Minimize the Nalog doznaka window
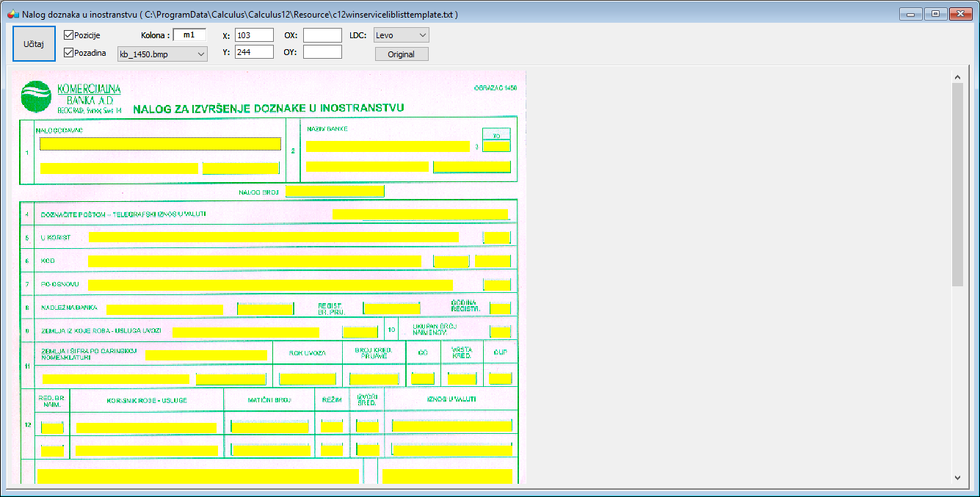The image size is (980, 497). point(911,14)
